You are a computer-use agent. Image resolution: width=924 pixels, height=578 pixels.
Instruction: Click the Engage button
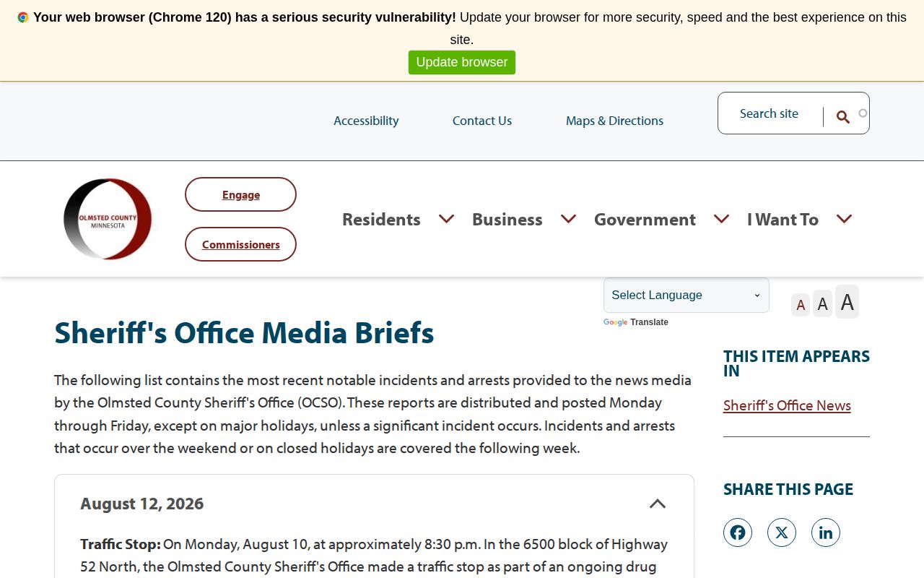241,194
